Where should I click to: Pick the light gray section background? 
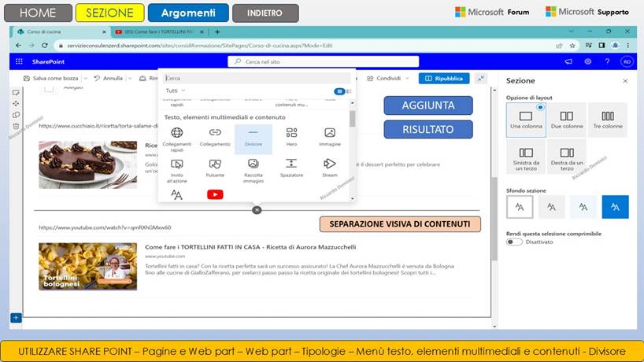pos(551,207)
